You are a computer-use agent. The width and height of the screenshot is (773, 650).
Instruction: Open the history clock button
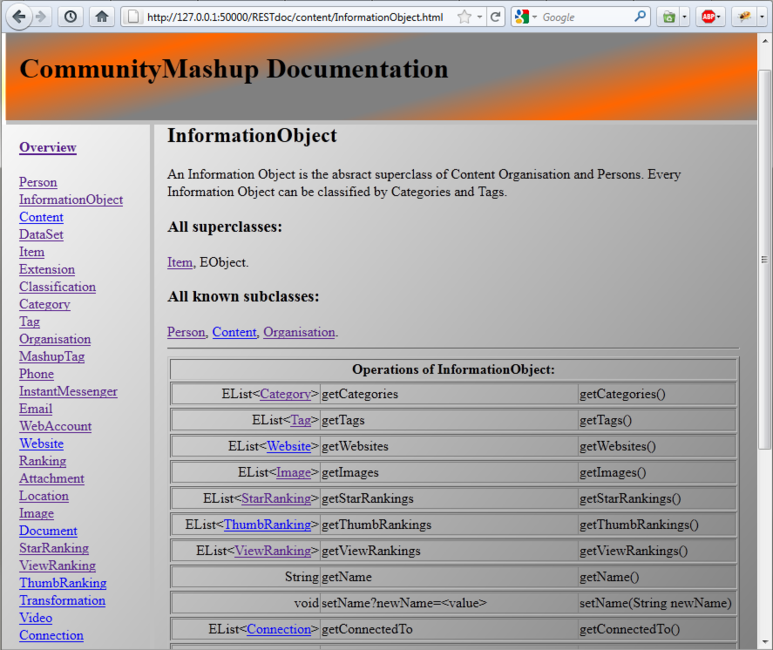click(x=70, y=16)
